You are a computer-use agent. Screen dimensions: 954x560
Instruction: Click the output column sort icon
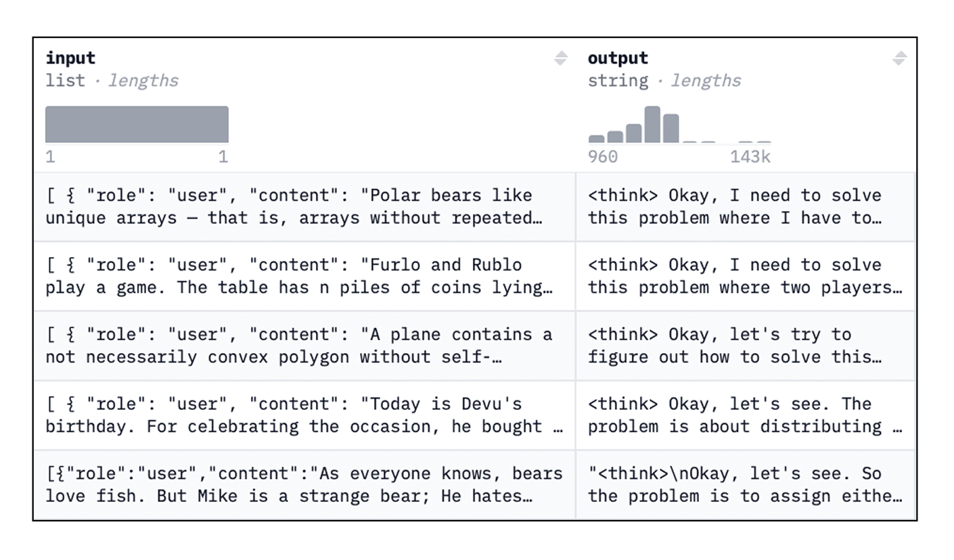(x=899, y=58)
